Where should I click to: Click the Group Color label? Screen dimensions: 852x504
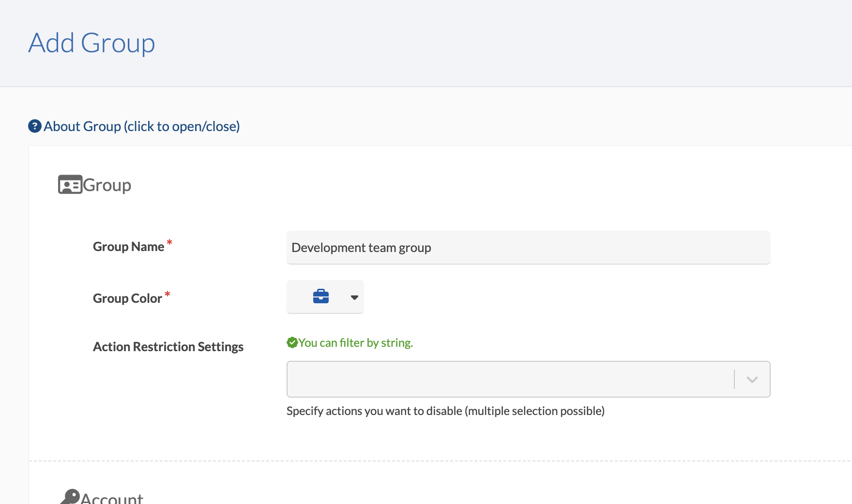(127, 298)
